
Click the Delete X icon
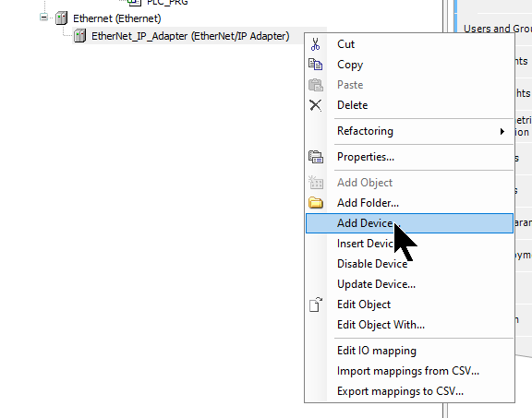click(x=315, y=105)
